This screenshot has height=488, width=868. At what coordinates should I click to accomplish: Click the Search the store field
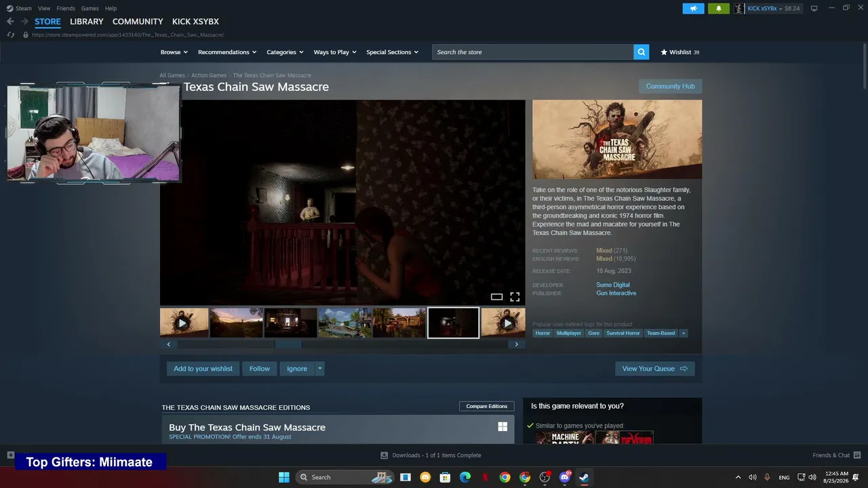[533, 52]
